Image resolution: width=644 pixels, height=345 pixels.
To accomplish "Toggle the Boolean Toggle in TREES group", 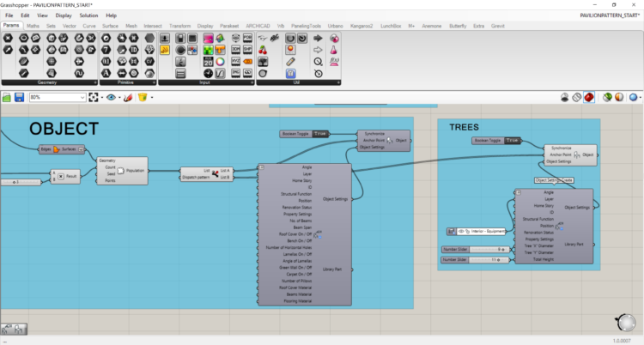I will 497,140.
